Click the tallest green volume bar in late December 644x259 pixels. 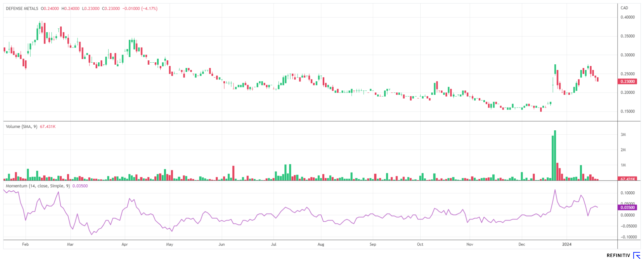point(555,155)
